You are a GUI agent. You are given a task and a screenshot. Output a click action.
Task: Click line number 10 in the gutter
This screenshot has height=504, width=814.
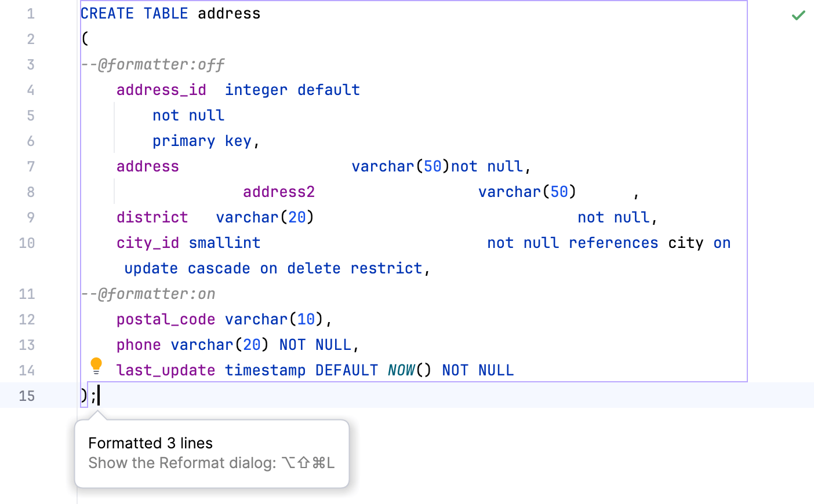pyautogui.click(x=27, y=243)
